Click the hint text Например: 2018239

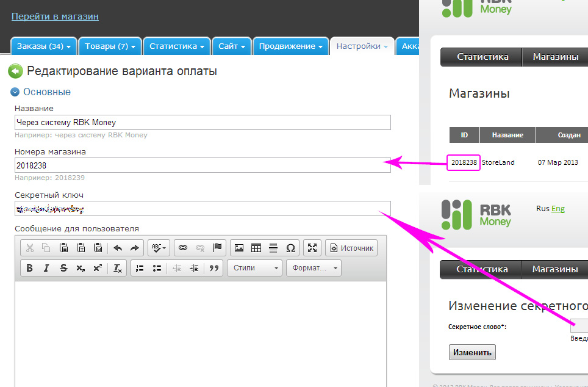[x=49, y=178]
